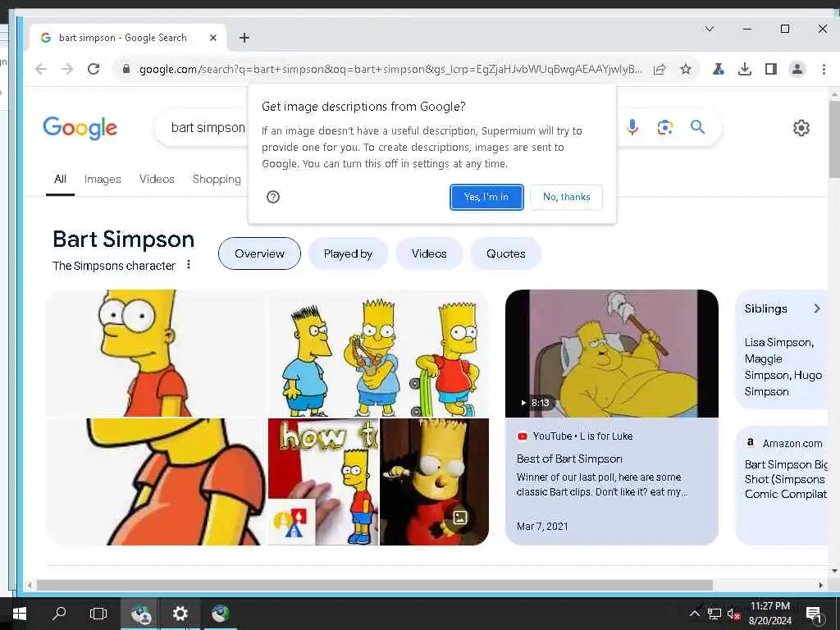Open Bart profile close-up image
Viewport: 840px width, 630px height.
pyautogui.click(x=155, y=353)
